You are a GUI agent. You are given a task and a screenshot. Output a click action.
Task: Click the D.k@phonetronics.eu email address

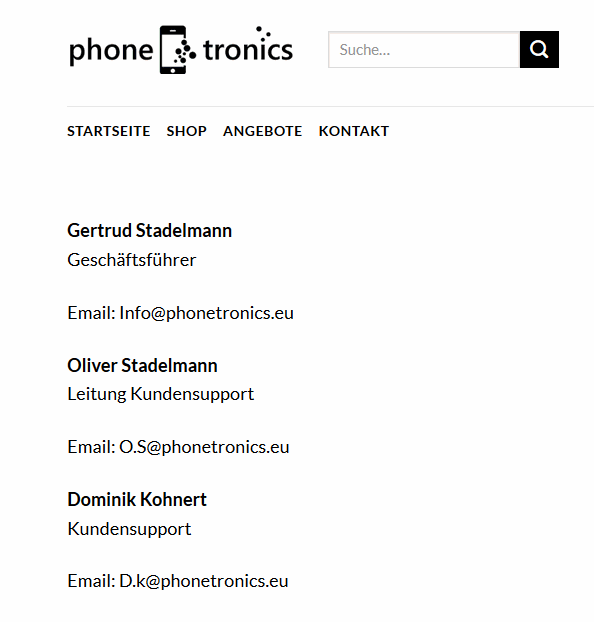click(x=204, y=581)
